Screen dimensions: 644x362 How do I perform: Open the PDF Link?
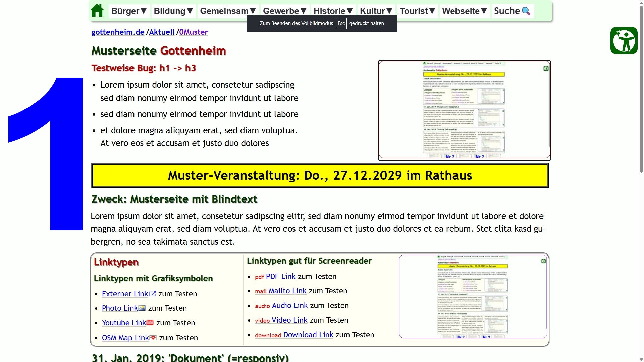point(280,277)
